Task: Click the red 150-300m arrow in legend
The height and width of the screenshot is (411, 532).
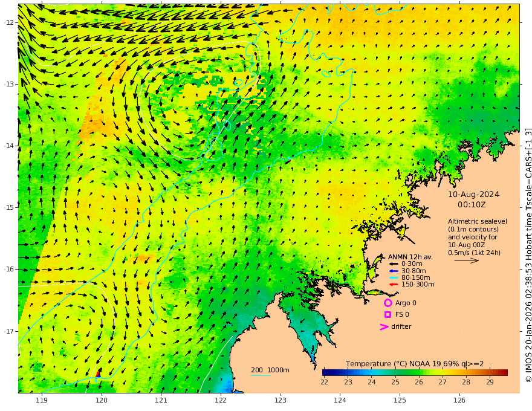Action: (394, 285)
